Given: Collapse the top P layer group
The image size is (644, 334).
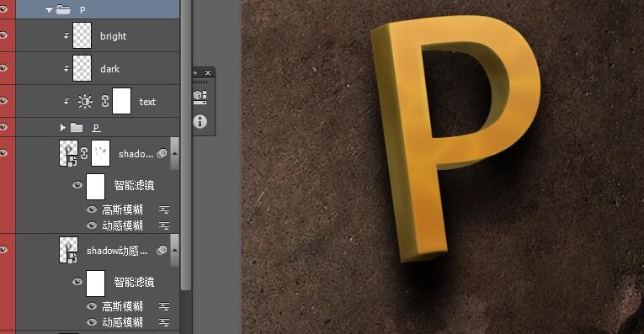Looking at the screenshot, I should coord(50,9).
